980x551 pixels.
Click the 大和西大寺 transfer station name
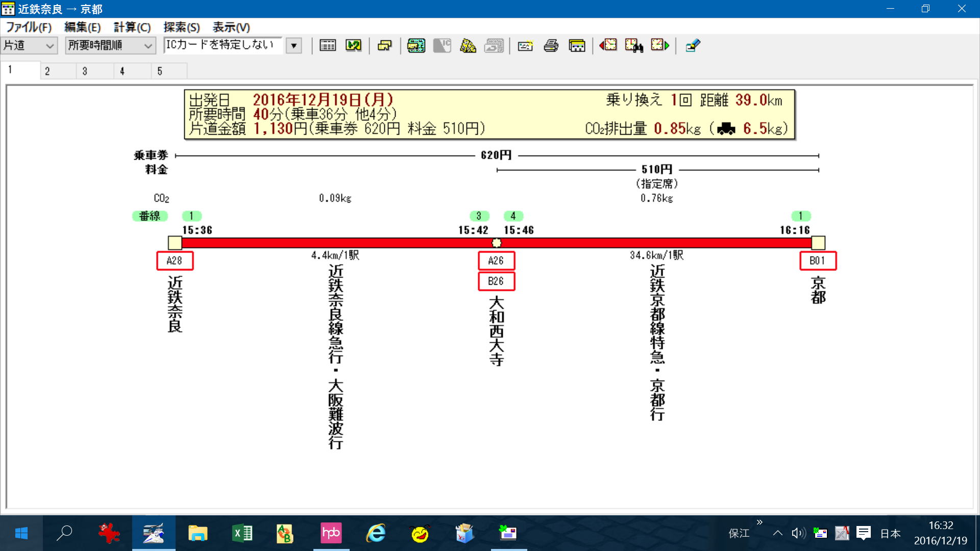(x=497, y=332)
